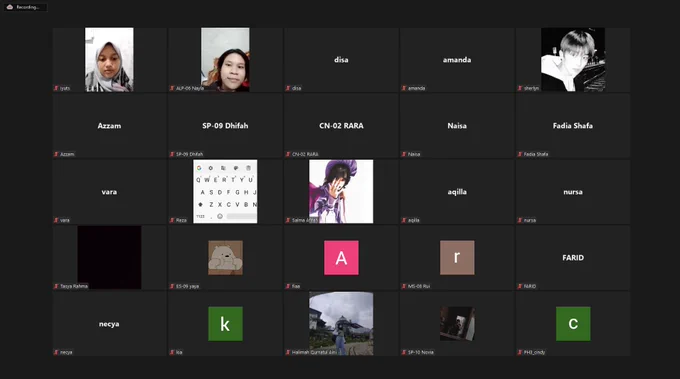The width and height of the screenshot is (680, 379).
Task: Click muted mic icon beside Tasya Rahma
Action: pyautogui.click(x=56, y=286)
